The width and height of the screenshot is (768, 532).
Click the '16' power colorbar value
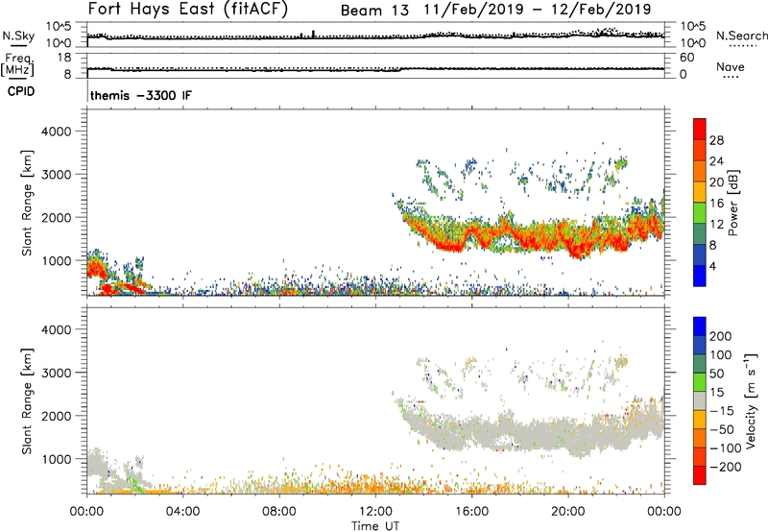coord(716,204)
